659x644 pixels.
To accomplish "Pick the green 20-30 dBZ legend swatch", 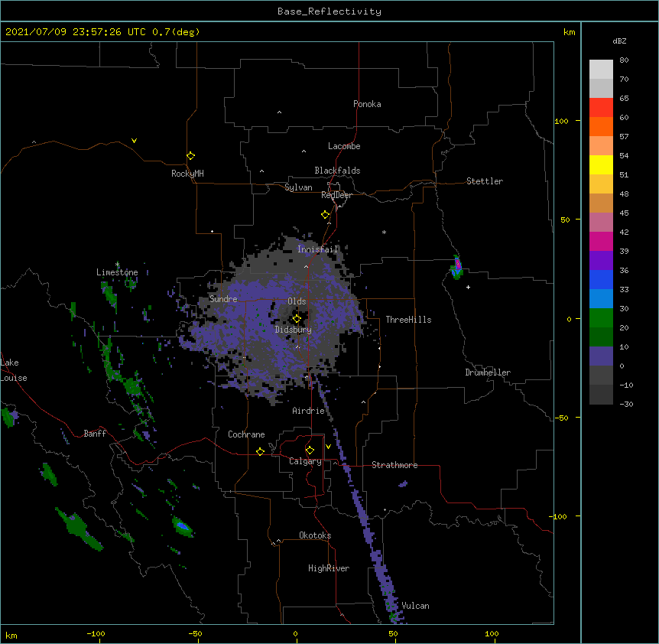I will coord(601,318).
